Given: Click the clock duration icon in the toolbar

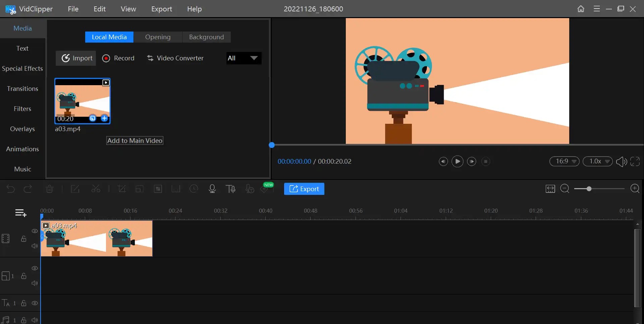Looking at the screenshot, I should pyautogui.click(x=194, y=188).
